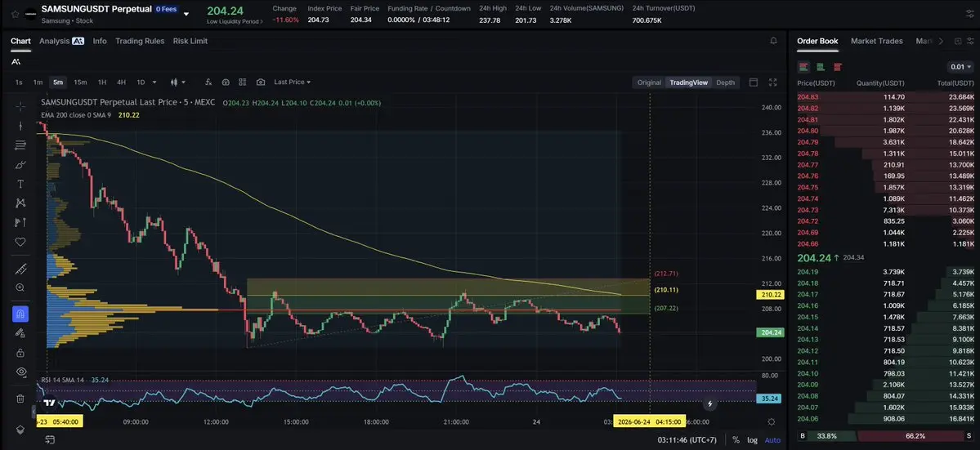Open the patterns drawing tool
Viewport: 980px width, 450px height.
(x=20, y=203)
